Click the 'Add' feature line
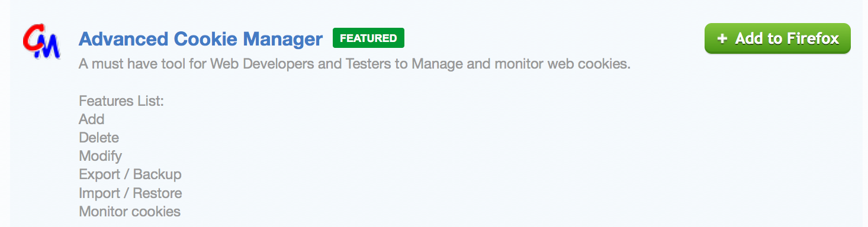Image resolution: width=868 pixels, height=227 pixels. 92,119
